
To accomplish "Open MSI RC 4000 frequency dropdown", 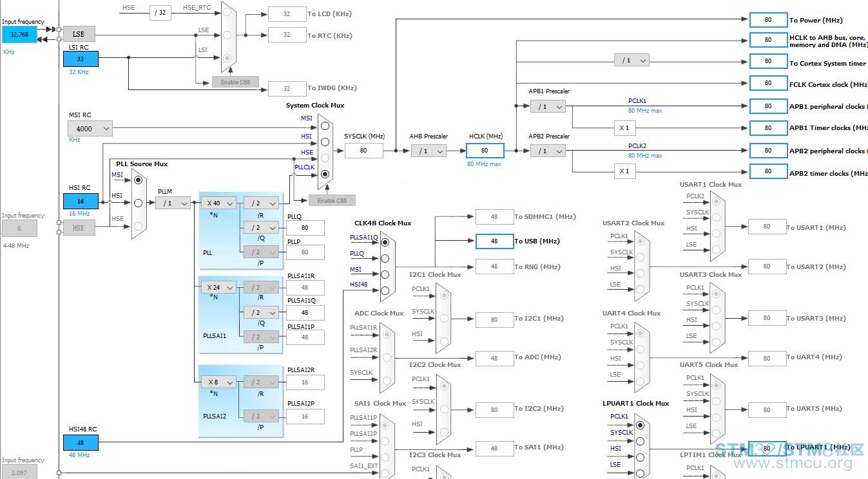I will tap(90, 129).
